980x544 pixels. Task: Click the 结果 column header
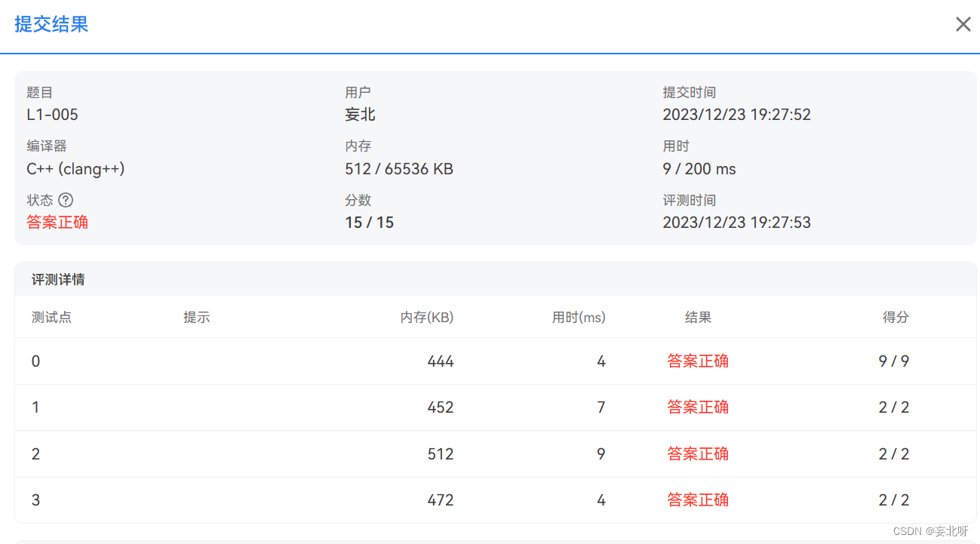point(698,318)
